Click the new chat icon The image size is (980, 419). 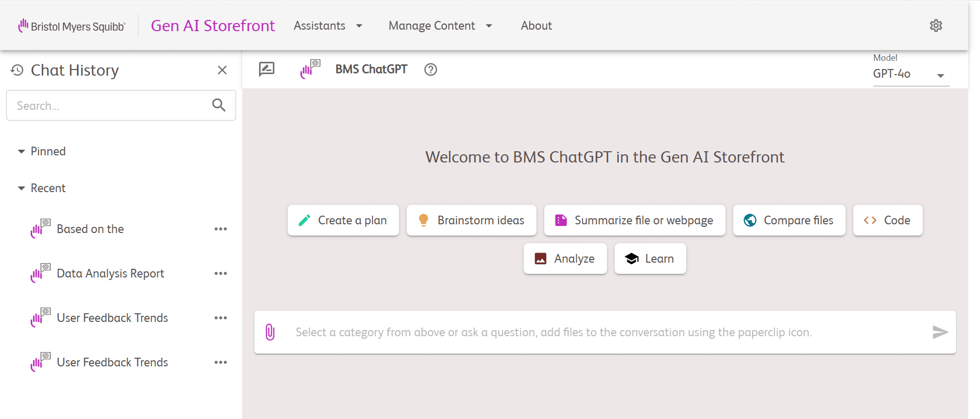coord(267,69)
